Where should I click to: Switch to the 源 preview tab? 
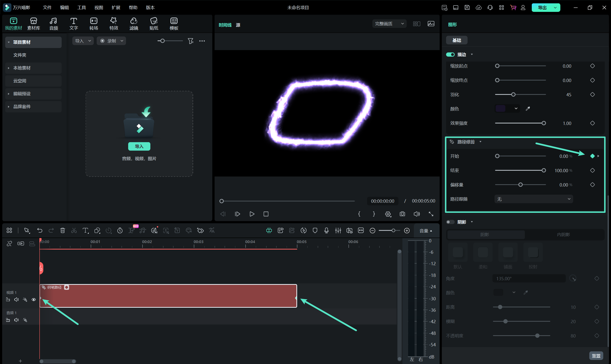tap(238, 25)
